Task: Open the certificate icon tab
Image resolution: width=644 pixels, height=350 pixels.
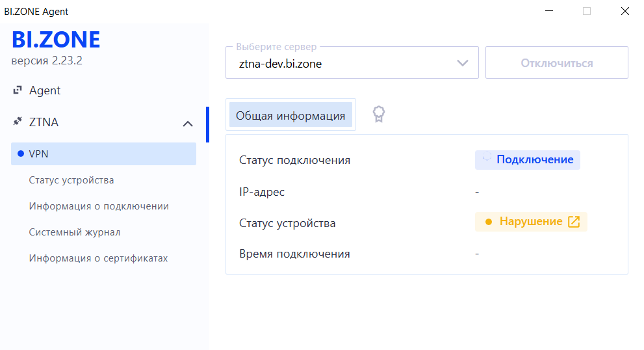Action: click(379, 114)
